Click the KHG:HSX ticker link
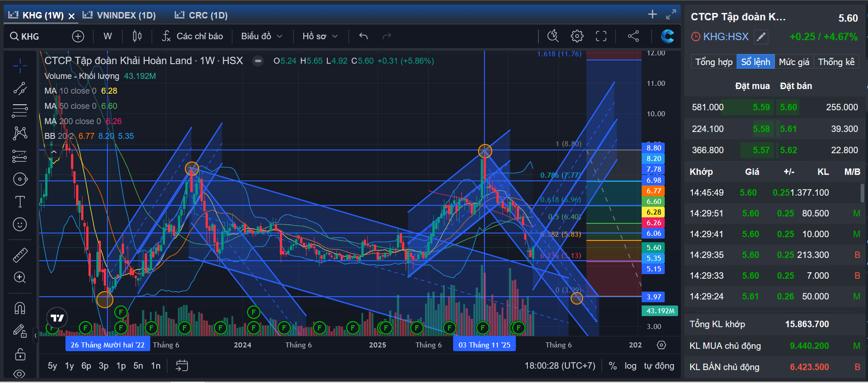 pos(726,37)
